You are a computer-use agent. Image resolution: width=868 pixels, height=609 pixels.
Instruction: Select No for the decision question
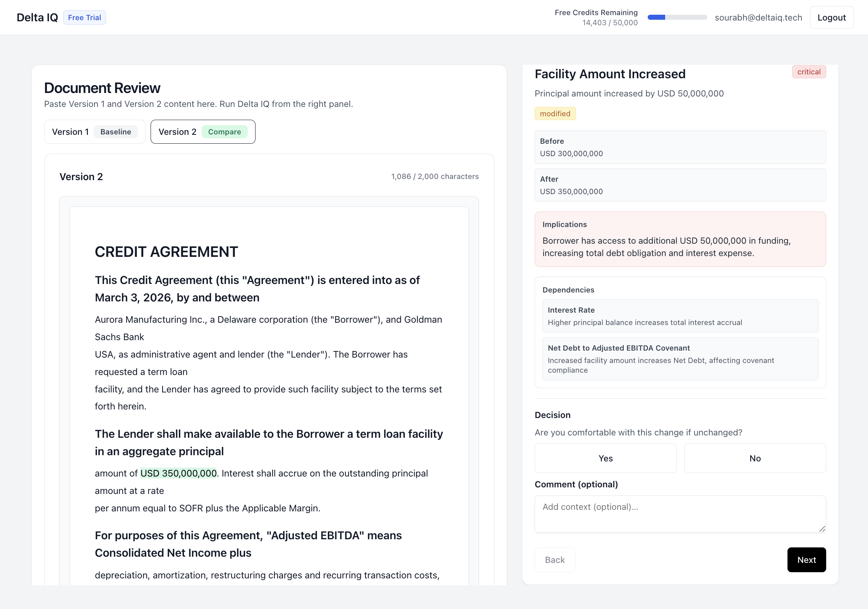pos(754,458)
